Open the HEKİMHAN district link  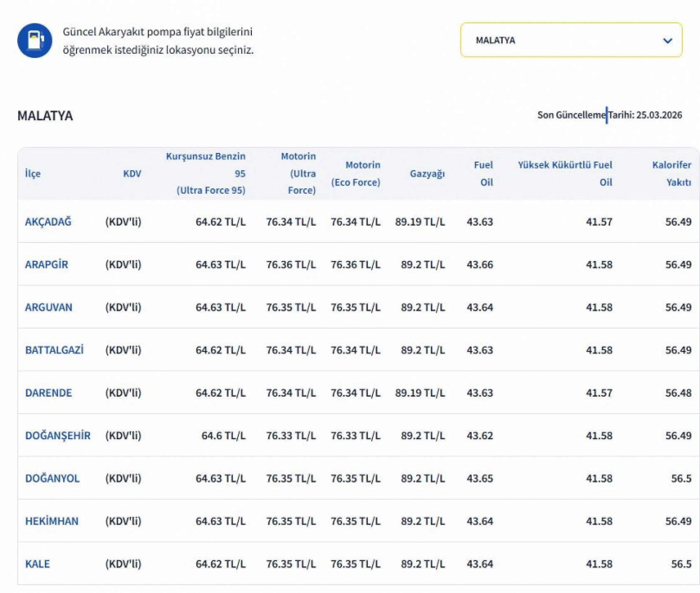click(x=52, y=521)
